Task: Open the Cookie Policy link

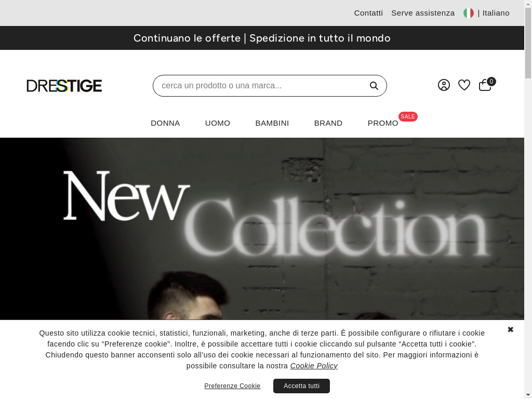Action: click(x=314, y=366)
